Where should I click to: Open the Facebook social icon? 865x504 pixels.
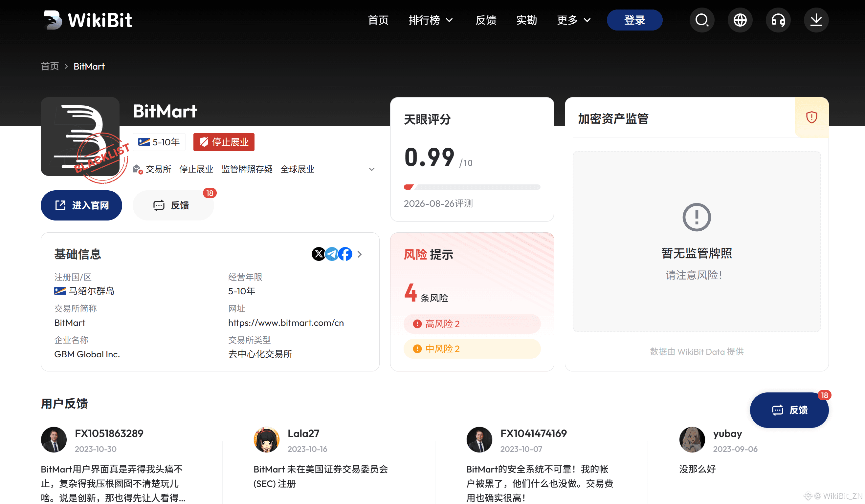click(345, 254)
